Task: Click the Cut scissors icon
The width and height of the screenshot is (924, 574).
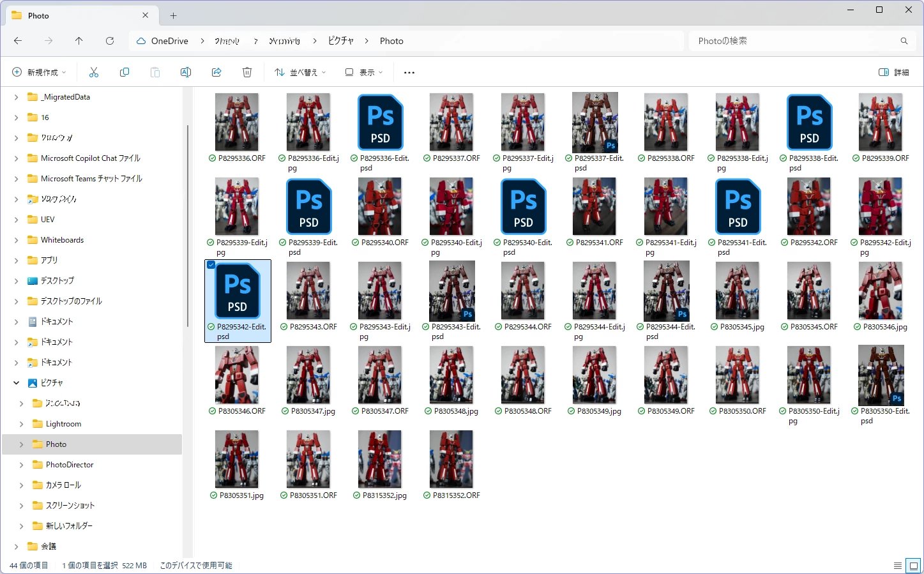Action: click(94, 72)
